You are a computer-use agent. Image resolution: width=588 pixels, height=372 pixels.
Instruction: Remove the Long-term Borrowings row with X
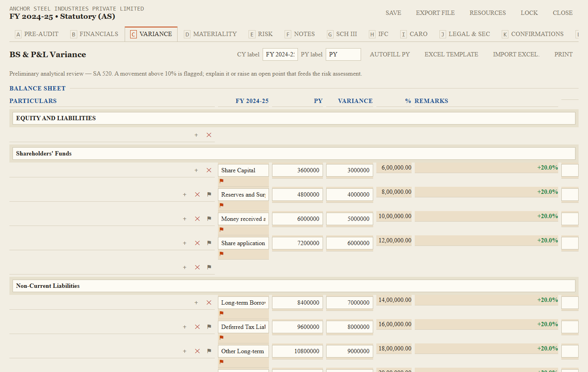pos(209,303)
